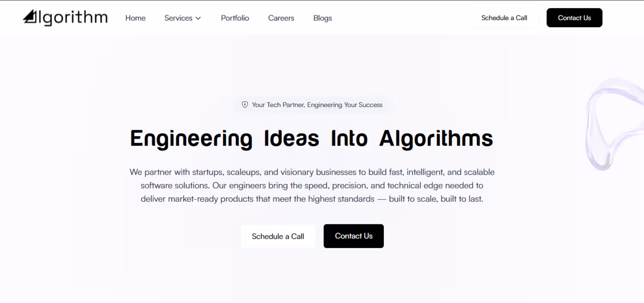The width and height of the screenshot is (644, 303).
Task: Click the 'Your Tech Partner' tagline text
Action: pos(317,105)
